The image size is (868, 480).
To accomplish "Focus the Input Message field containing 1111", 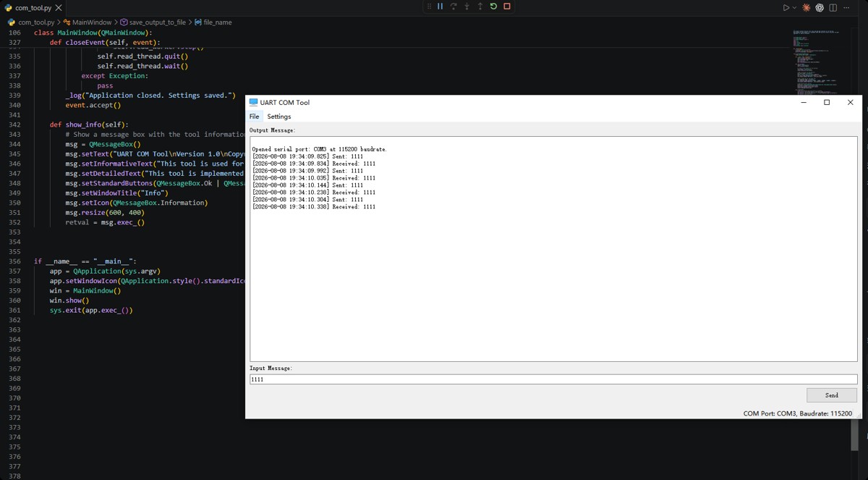I will pos(553,379).
